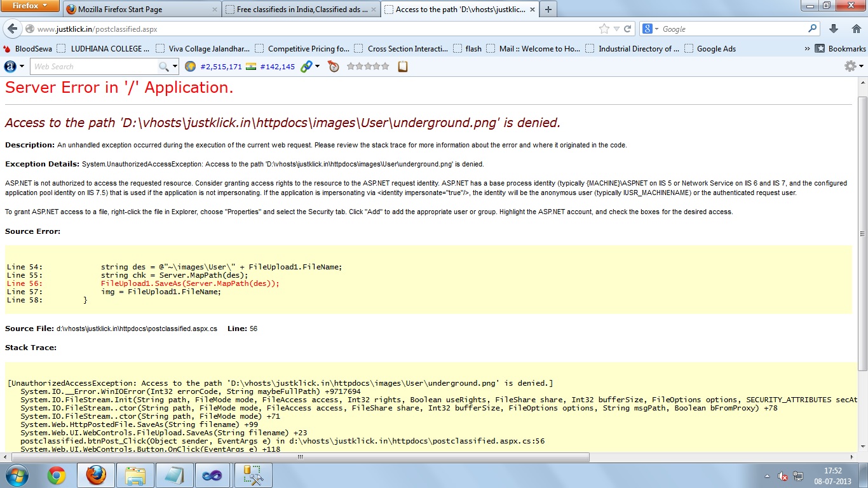The height and width of the screenshot is (488, 868).
Task: Expand the Alexa logo dropdown arrow
Action: tap(23, 66)
